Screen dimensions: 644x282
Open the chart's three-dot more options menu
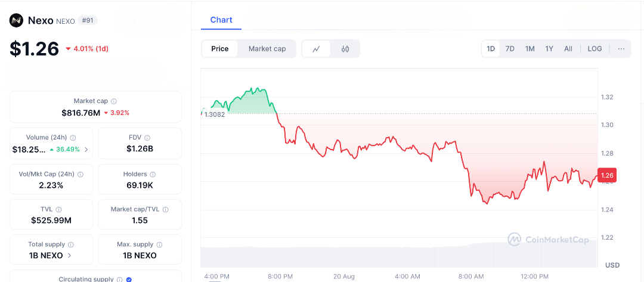(x=621, y=49)
